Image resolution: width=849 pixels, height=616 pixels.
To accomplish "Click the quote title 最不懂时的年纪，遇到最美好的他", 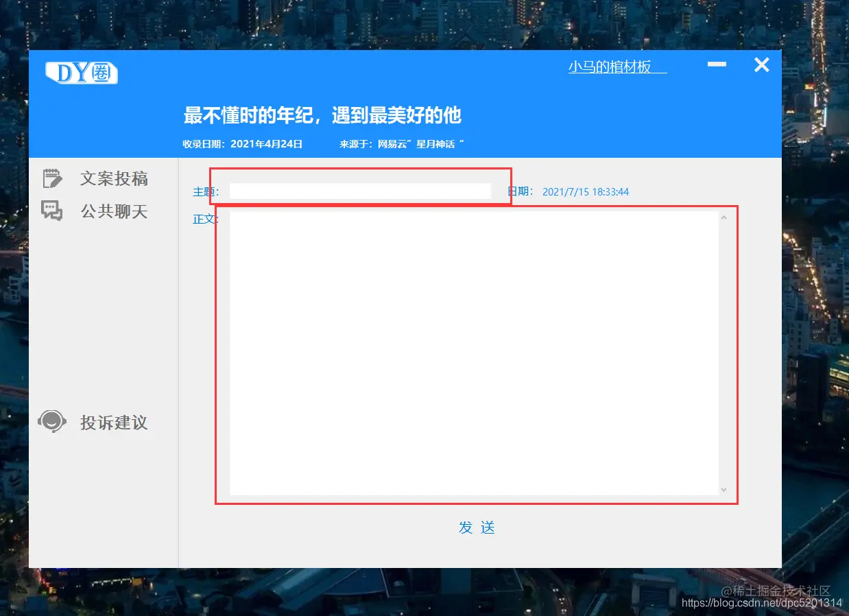I will tap(322, 115).
